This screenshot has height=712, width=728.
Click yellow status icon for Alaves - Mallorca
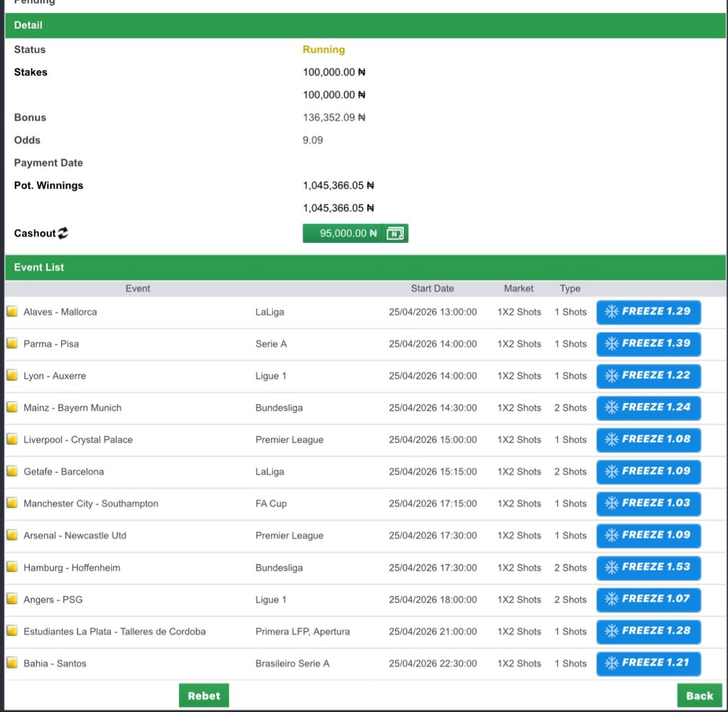12,311
